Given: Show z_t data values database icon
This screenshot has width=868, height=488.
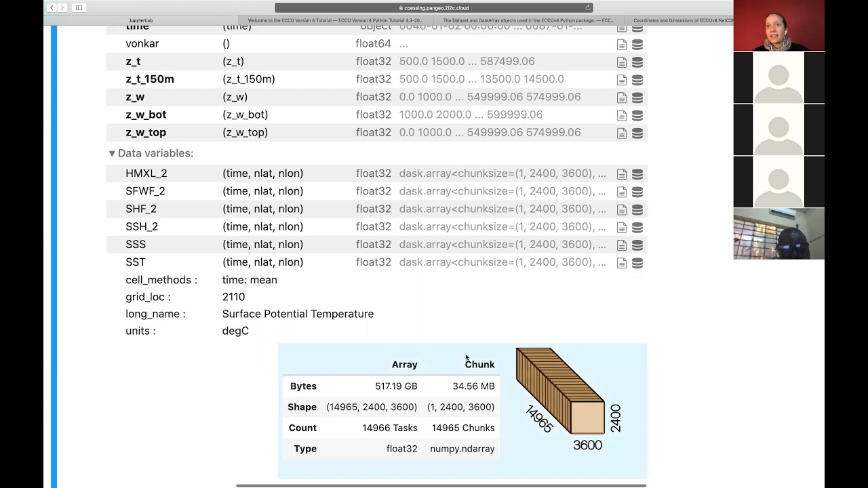Looking at the screenshot, I should (x=637, y=62).
